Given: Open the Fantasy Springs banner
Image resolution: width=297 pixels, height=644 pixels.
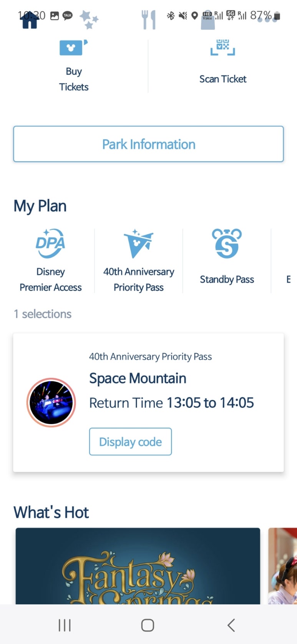Looking at the screenshot, I should (x=138, y=566).
